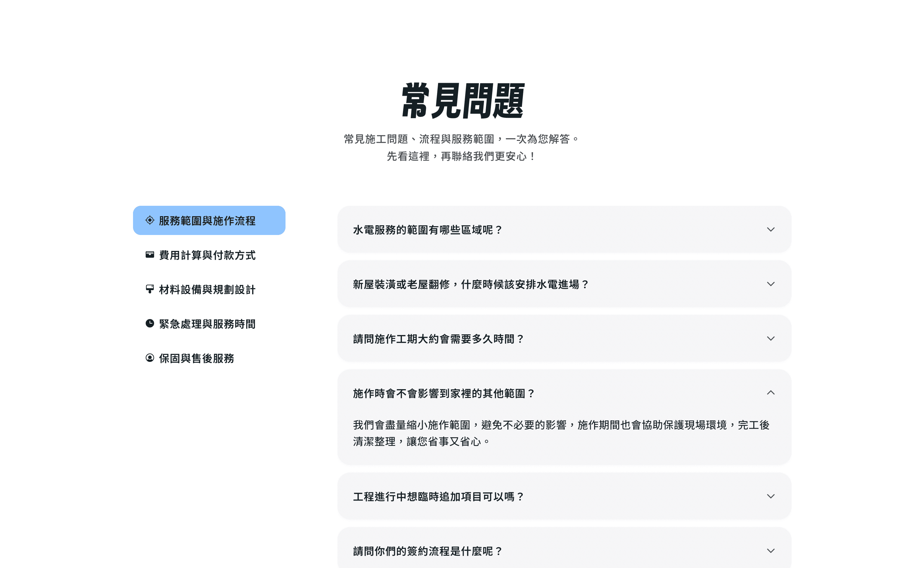Expand chevron for 新屋裝潢或老屋翻修 question
Screen dimensions: 924x568
[x=770, y=284]
